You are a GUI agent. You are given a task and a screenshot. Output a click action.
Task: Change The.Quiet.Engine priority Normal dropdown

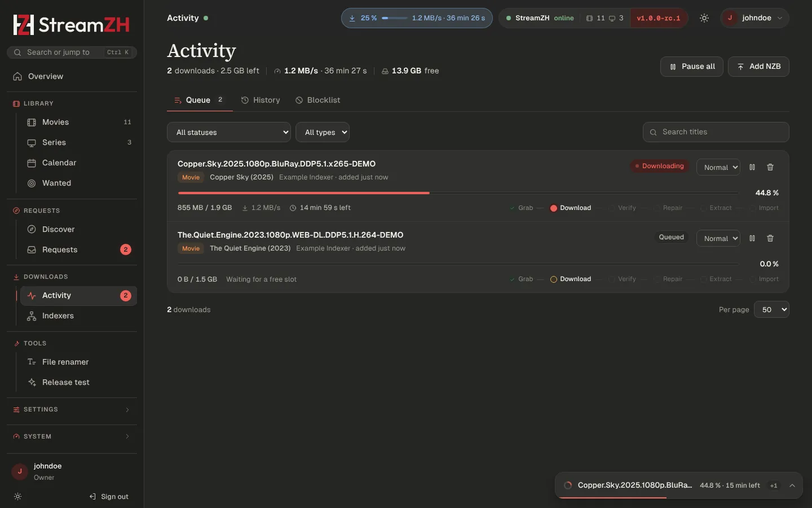point(718,238)
